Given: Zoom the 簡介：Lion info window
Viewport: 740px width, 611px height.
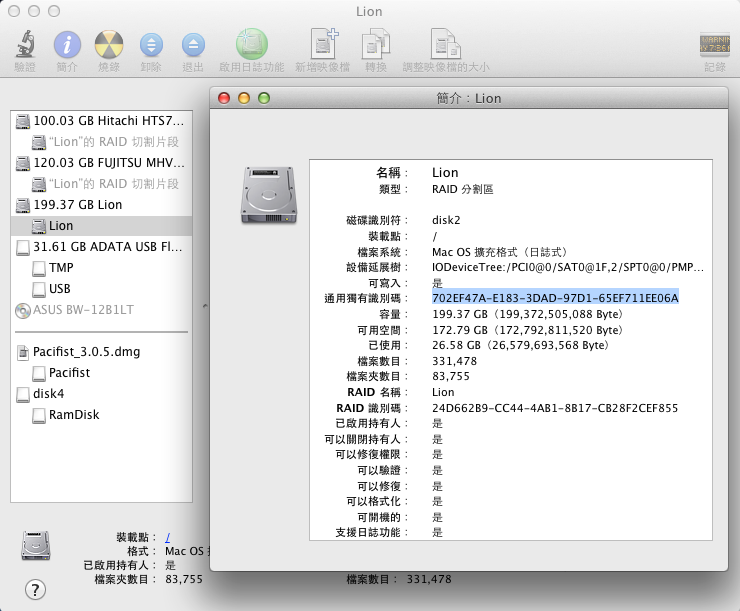Looking at the screenshot, I should 264,98.
